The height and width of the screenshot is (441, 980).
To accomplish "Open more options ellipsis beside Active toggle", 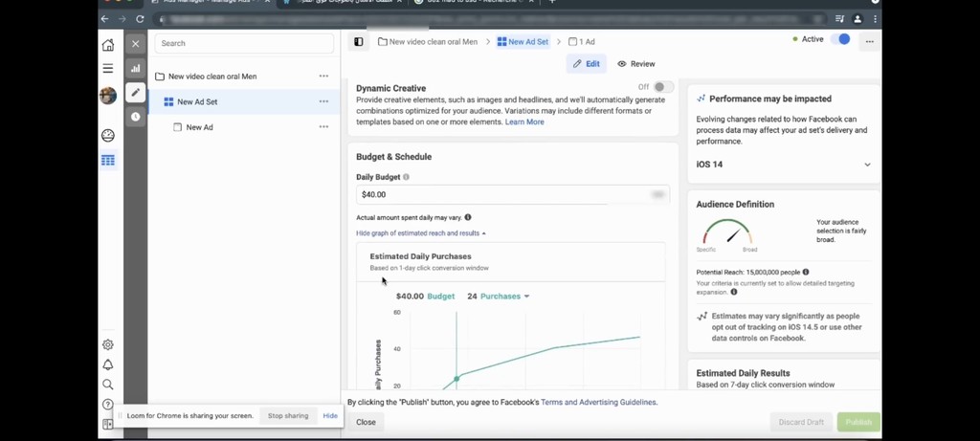I will pyautogui.click(x=869, y=42).
